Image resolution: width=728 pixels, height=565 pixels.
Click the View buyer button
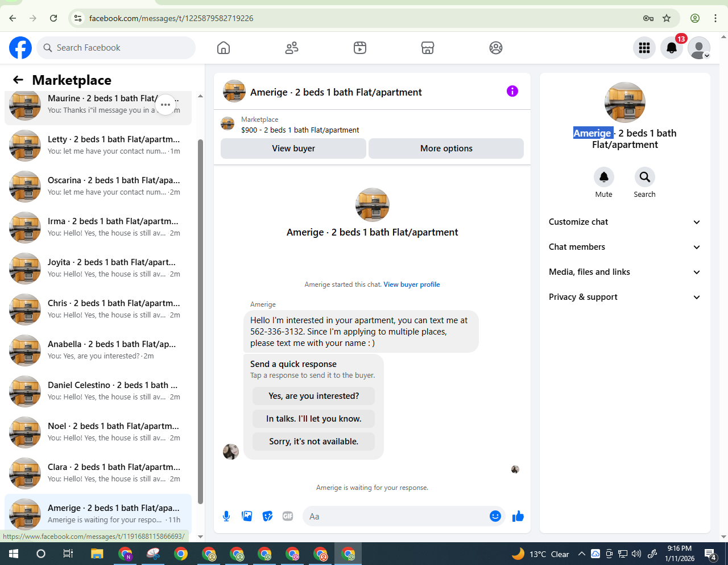pos(293,149)
